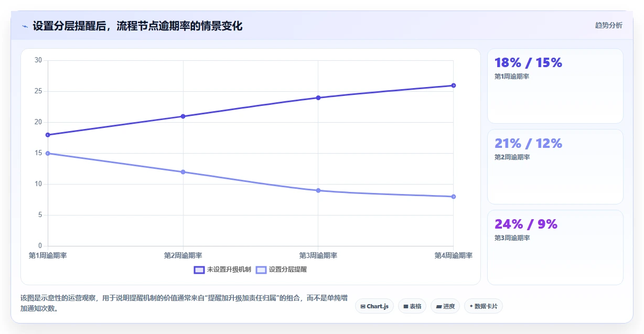Image resolution: width=644 pixels, height=334 pixels.
Task: Click the week 3 point at 24 on the dark line
Action: 318,98
